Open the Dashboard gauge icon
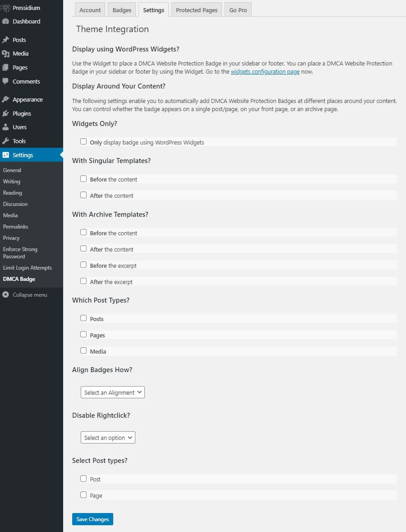This screenshot has width=406, height=532. coord(5,21)
